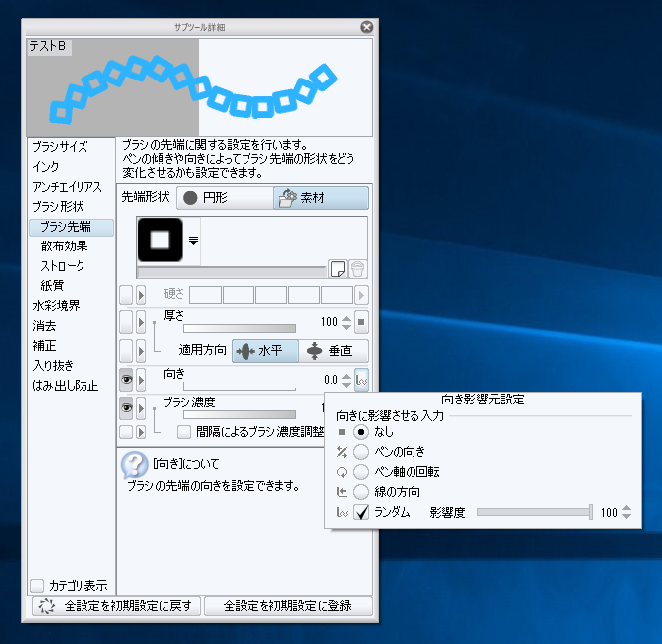Image resolution: width=662 pixels, height=644 pixels.
Task: Click the 厚さ slider
Action: tap(240, 328)
